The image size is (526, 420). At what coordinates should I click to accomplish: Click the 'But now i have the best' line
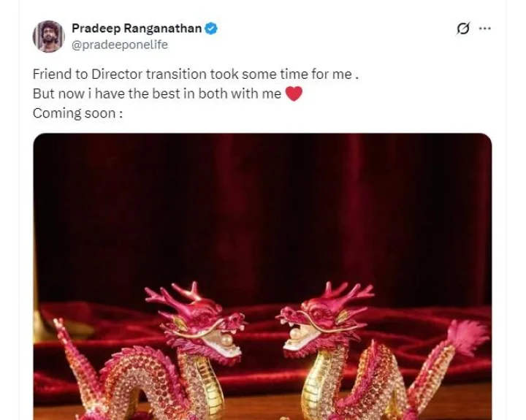pos(157,94)
